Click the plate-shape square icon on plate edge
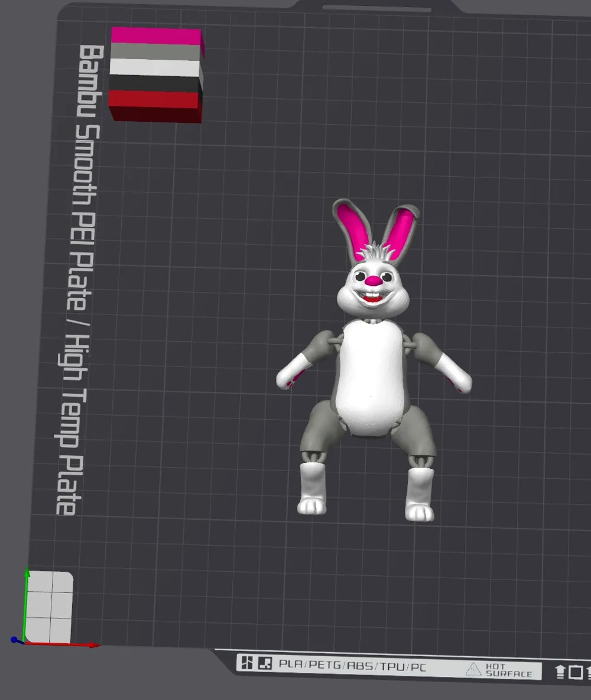Screen dimensions: 591x700 tap(576, 672)
